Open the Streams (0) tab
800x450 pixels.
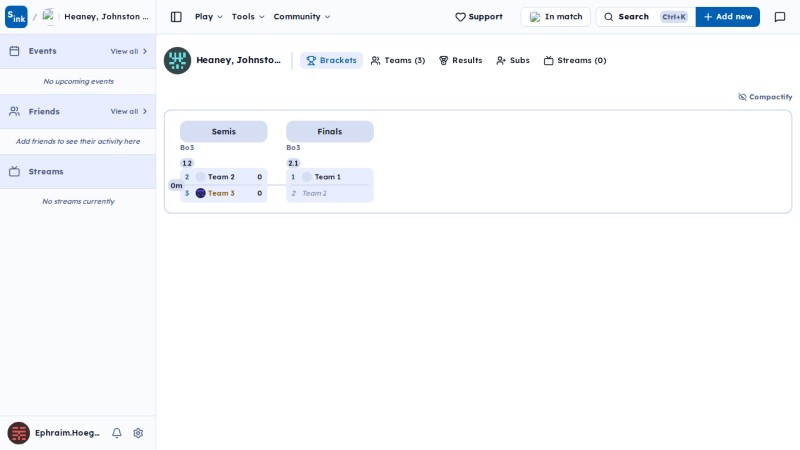[x=575, y=60]
